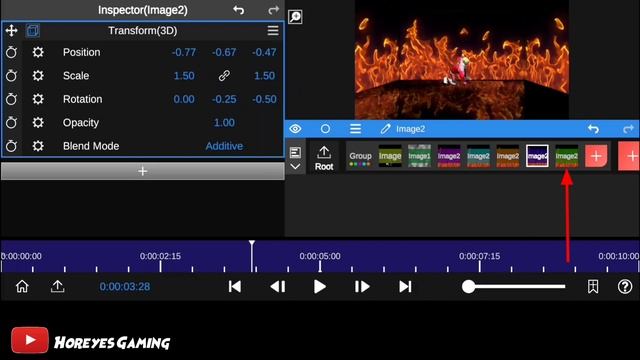Add a new property with the gray plus bar
The width and height of the screenshot is (640, 360).
[x=142, y=171]
